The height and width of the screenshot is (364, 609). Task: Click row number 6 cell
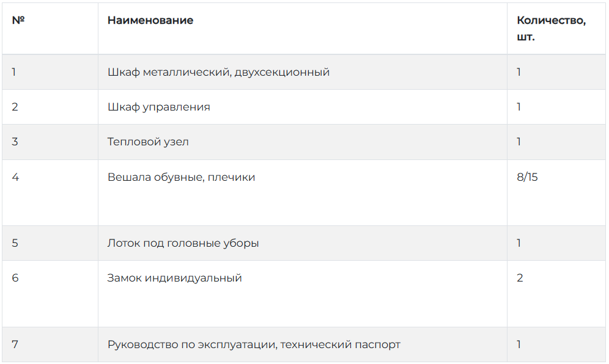[x=50, y=294]
